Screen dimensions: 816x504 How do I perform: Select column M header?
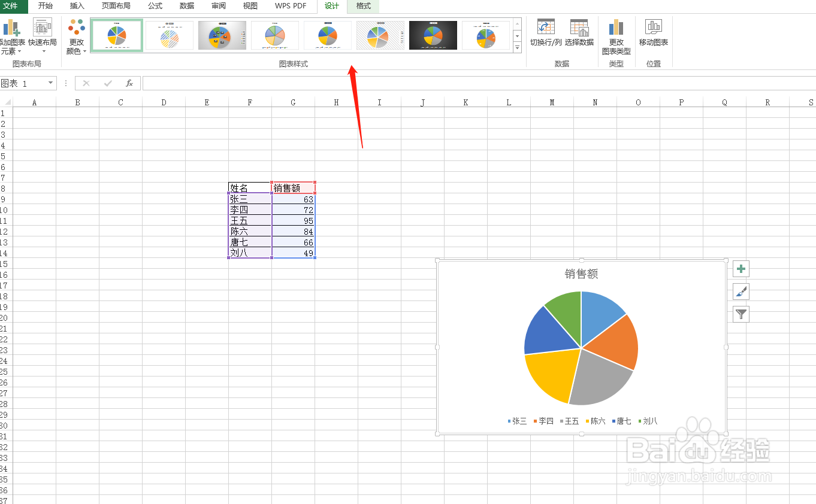point(552,102)
